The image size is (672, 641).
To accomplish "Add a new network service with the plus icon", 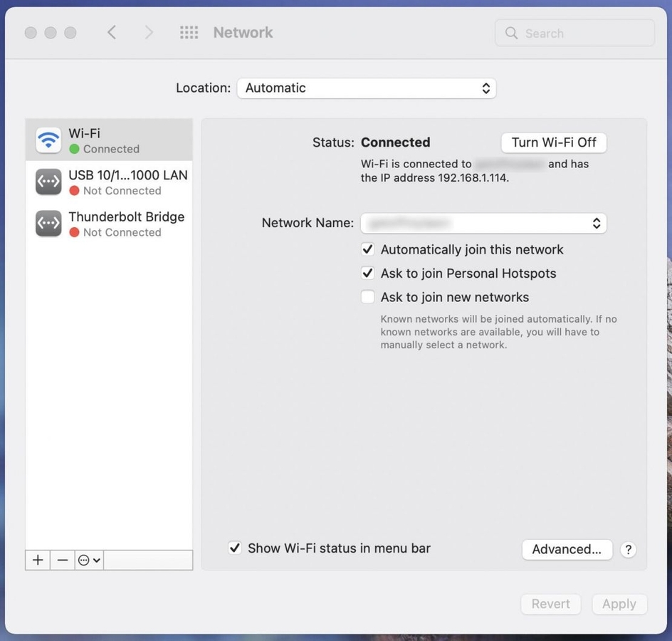I will pos(36,559).
